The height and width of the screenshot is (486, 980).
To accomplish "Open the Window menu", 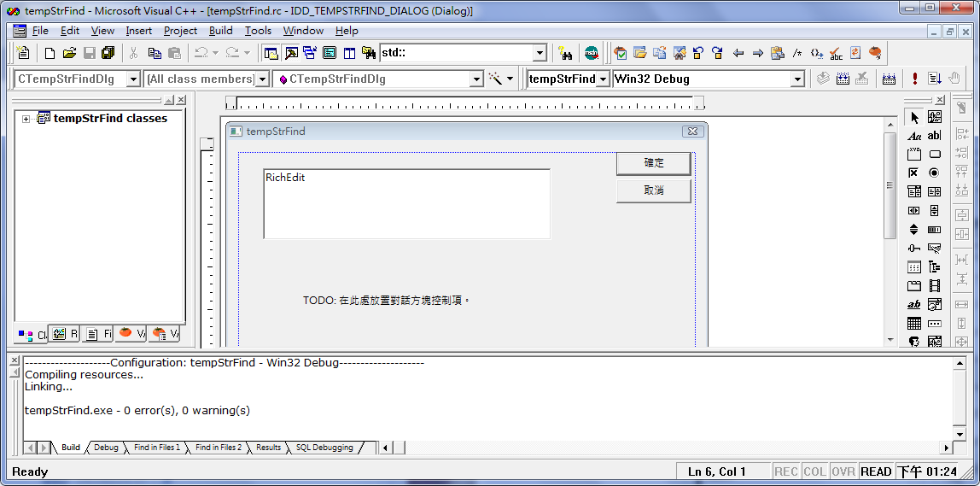I will (303, 31).
